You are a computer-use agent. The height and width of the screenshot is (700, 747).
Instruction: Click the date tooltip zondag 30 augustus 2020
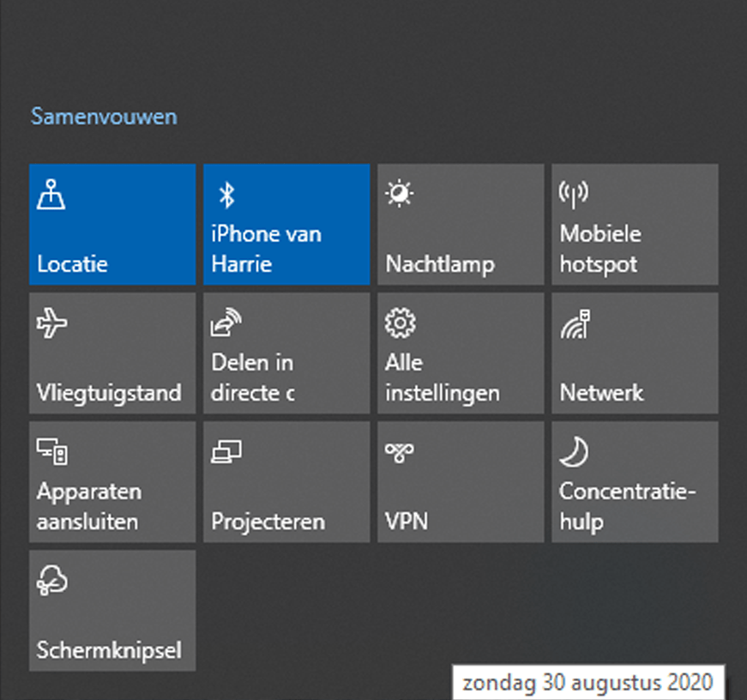coord(587,683)
